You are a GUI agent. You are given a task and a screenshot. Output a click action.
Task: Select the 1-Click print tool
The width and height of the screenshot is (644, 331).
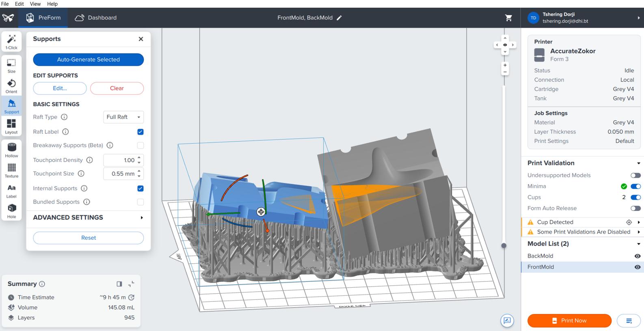point(11,42)
